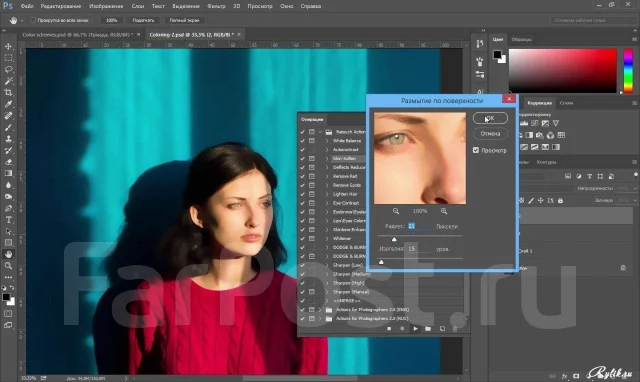Image resolution: width=640 pixels, height=382 pixels.
Task: Select the Healing Brush tool
Action: (x=8, y=116)
